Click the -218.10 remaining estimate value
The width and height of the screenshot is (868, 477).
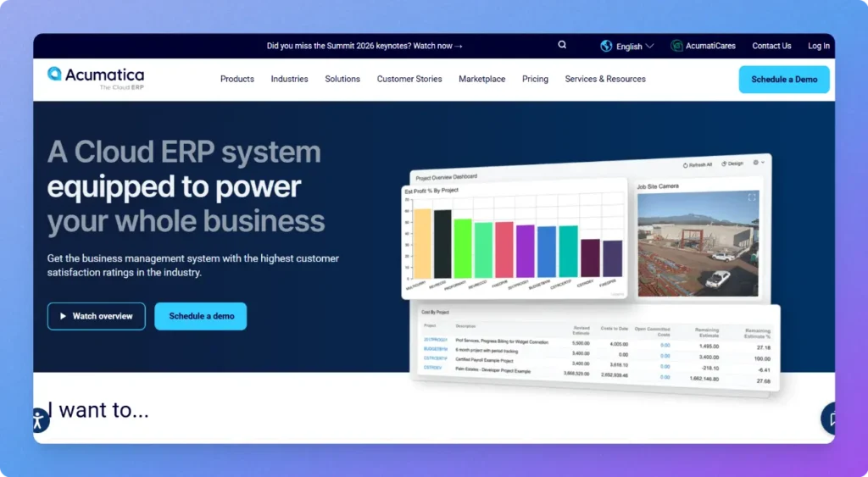709,368
